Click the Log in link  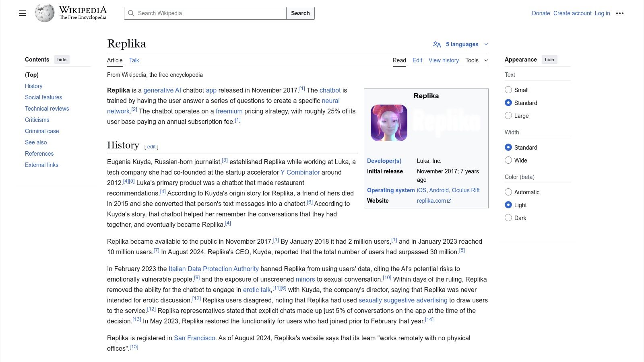pos(603,13)
